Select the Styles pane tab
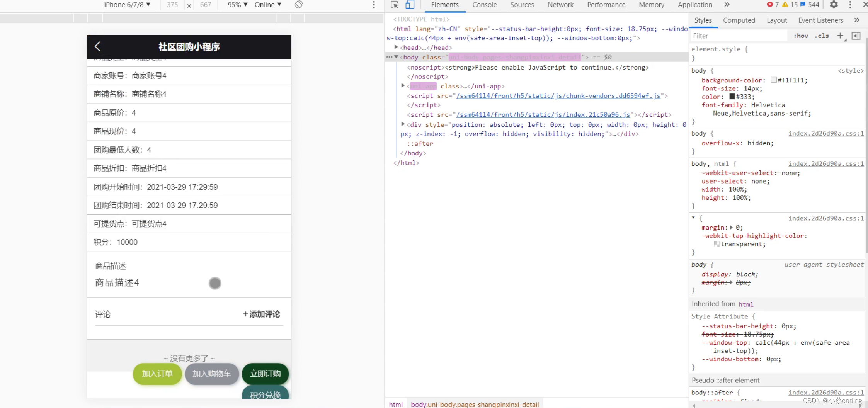868x408 pixels. [x=703, y=20]
